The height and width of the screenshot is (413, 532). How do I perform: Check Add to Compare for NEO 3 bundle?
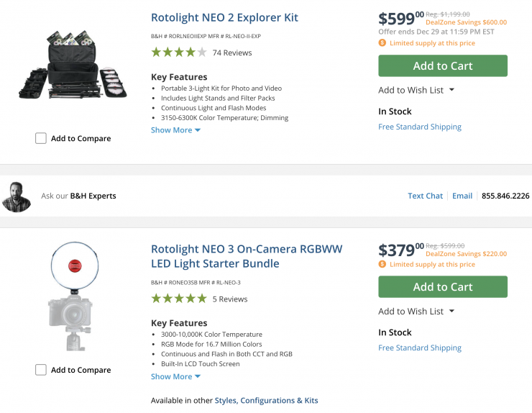coord(41,370)
